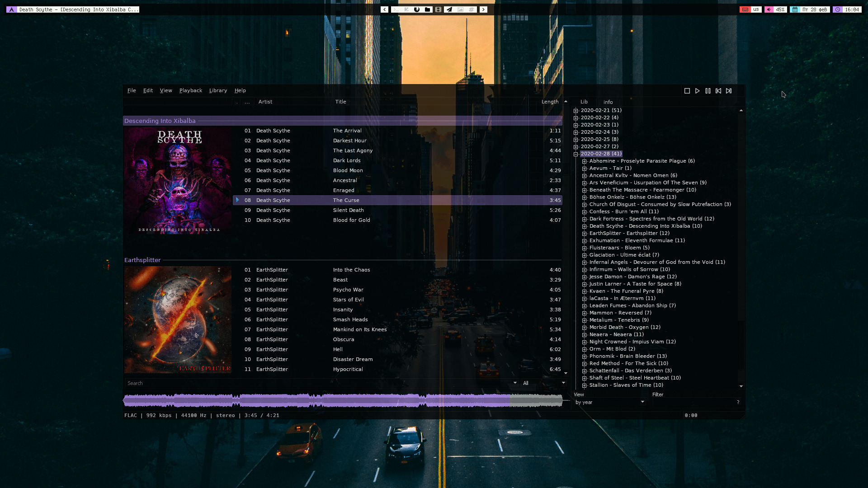The width and height of the screenshot is (868, 488).
Task: Click the Length column header
Action: tap(550, 102)
